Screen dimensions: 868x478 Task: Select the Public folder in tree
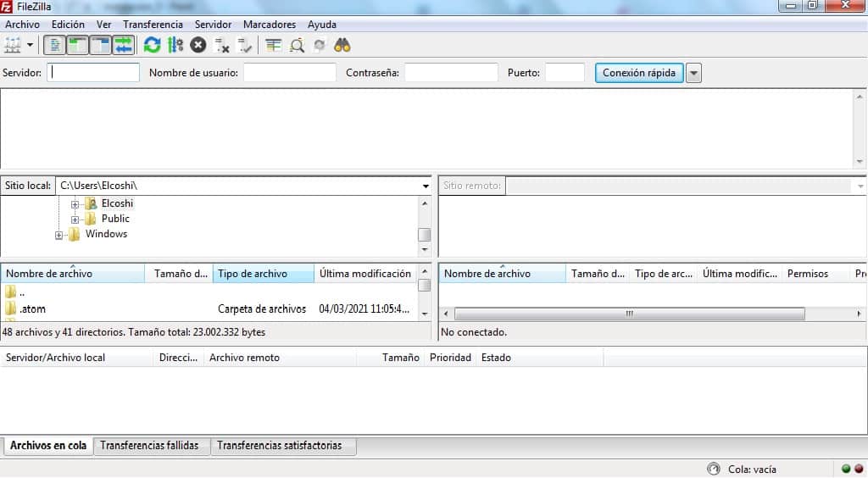[115, 219]
